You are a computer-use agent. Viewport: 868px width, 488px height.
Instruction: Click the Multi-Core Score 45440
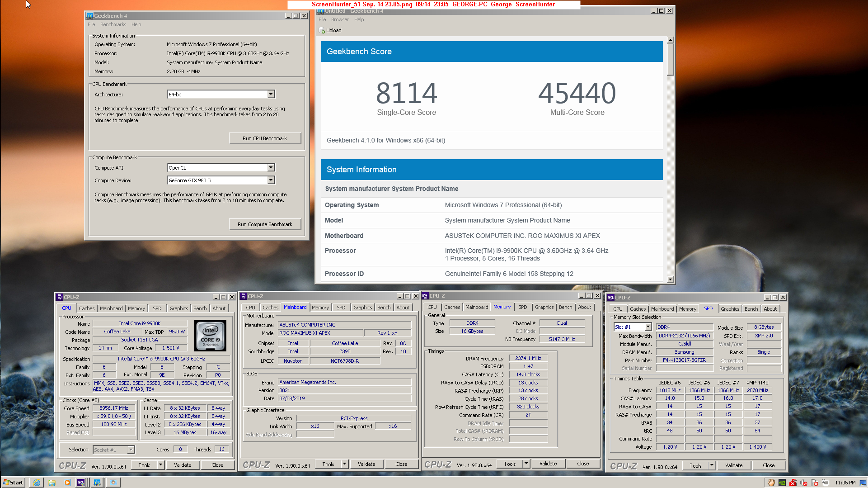(577, 93)
